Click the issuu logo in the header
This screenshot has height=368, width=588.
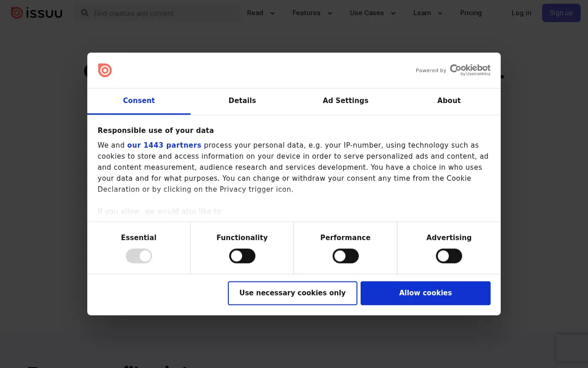[x=37, y=13]
